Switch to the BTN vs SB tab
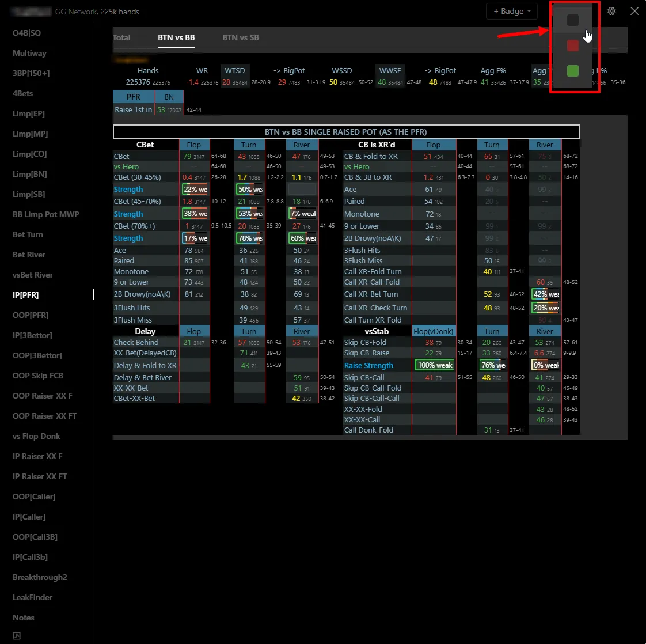 241,37
